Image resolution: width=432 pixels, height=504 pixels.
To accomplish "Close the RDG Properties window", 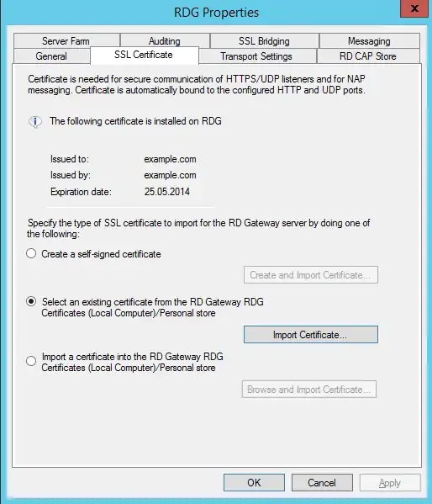I will [414, 8].
